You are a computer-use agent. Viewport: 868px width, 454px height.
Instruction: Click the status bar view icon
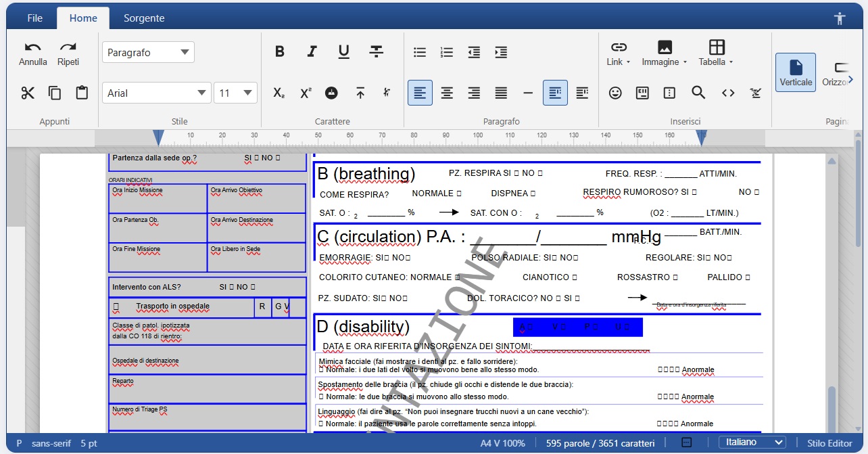[686, 442]
